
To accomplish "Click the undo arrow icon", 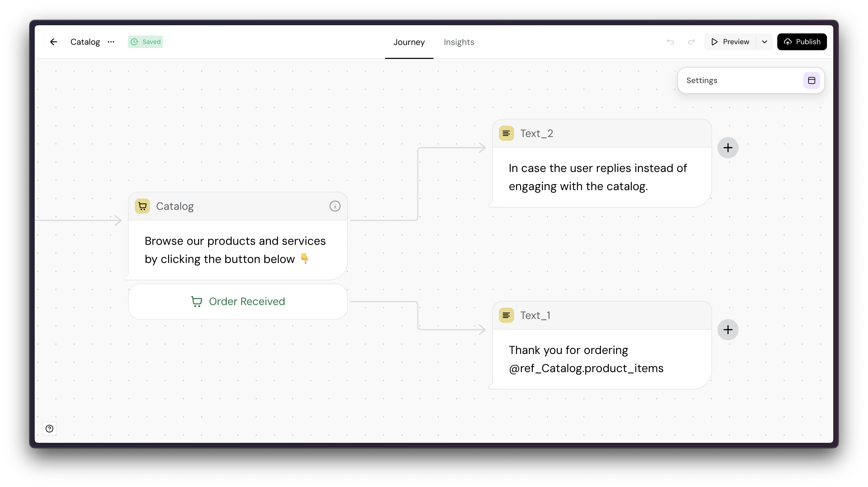I will pos(670,42).
